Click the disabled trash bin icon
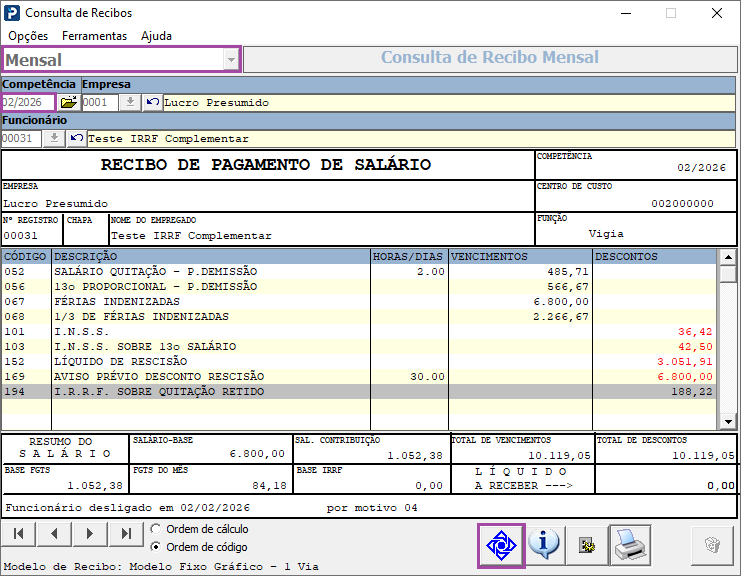741x576 pixels. tap(712, 545)
